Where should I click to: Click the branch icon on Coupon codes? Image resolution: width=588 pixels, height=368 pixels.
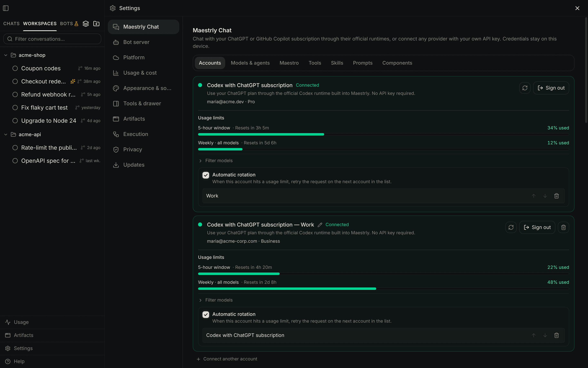80,68
